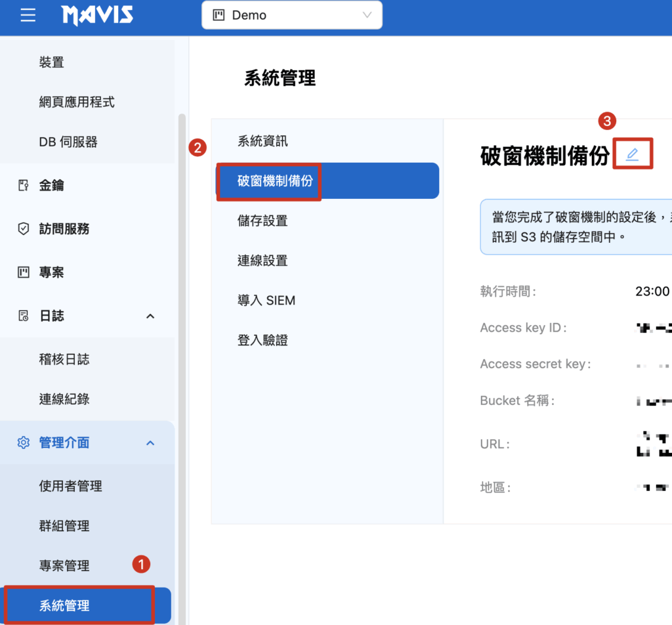Viewport: 672px width, 625px height.
Task: Open 使用者管理 in the sidebar
Action: 71,486
